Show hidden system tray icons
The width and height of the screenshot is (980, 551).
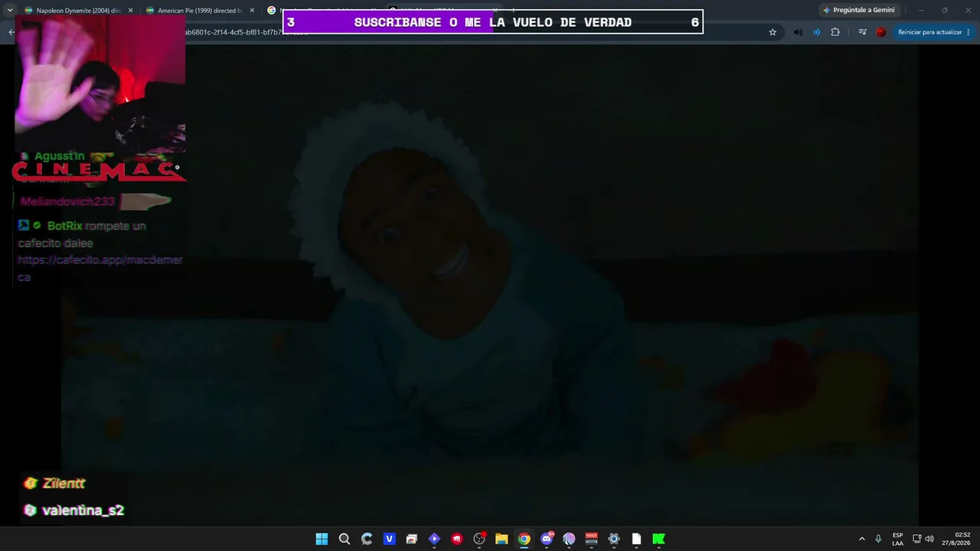point(861,539)
